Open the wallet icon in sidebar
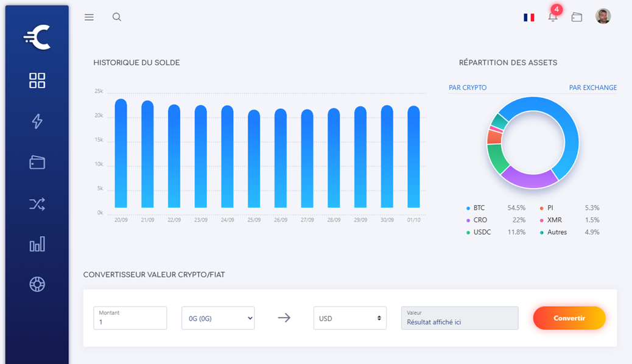This screenshot has height=364, width=632. (37, 163)
